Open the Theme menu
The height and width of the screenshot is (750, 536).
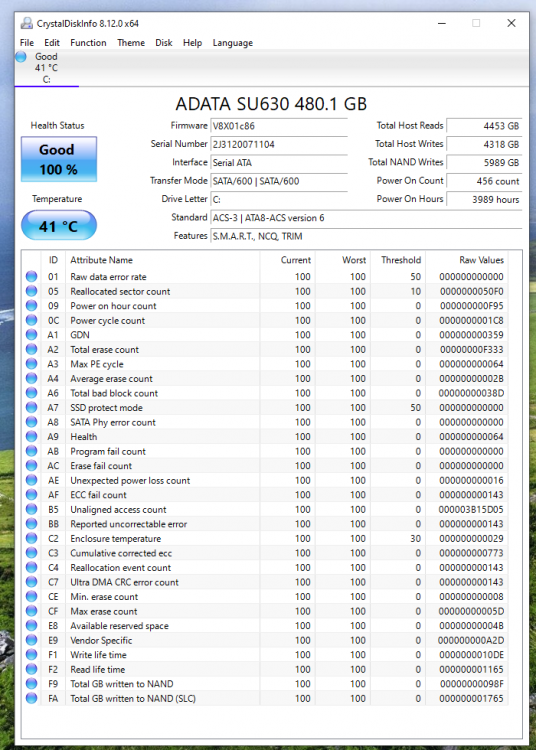click(x=131, y=43)
